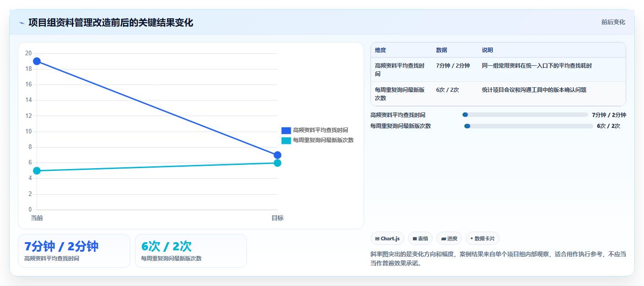Click the 说明 column header
Viewport: 644px width, 286px height.
click(488, 50)
